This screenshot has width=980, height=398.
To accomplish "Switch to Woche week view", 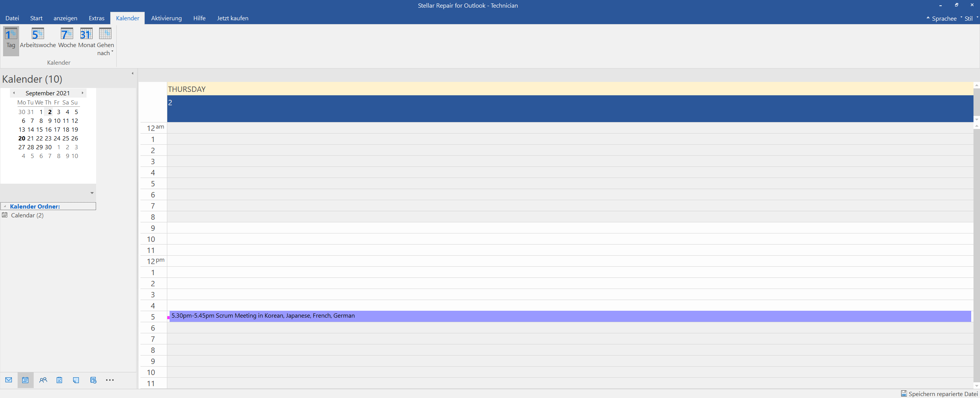I will (x=67, y=39).
